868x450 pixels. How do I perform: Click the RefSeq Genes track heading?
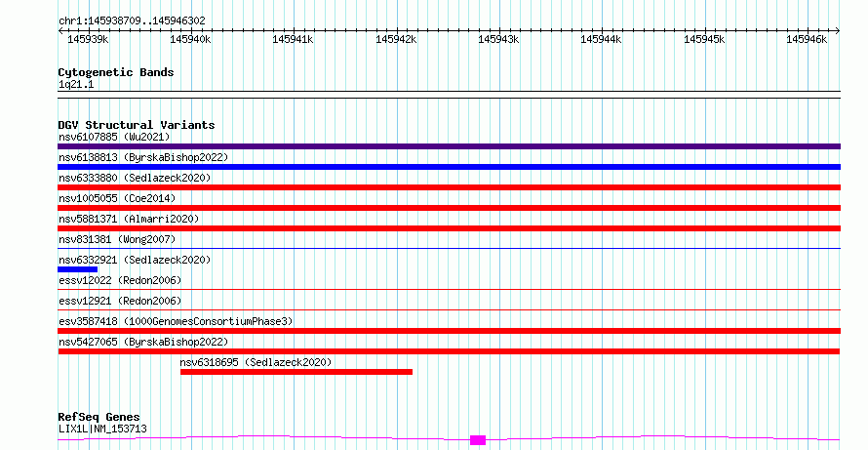coord(99,417)
